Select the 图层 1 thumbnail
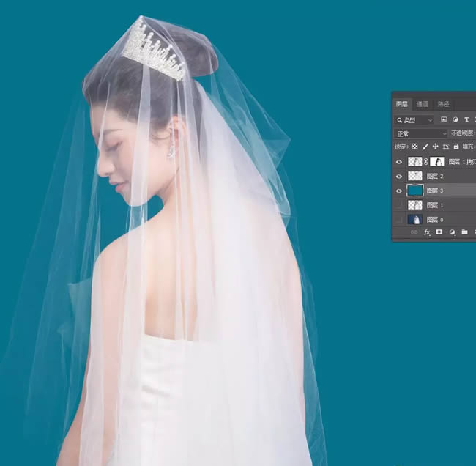Screen dimensions: 476x466 (x=414, y=205)
